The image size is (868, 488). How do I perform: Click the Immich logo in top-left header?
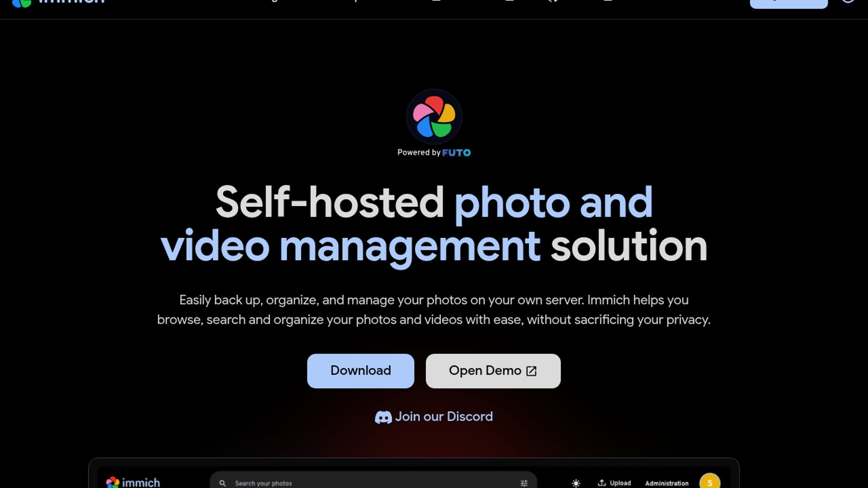[x=22, y=3]
